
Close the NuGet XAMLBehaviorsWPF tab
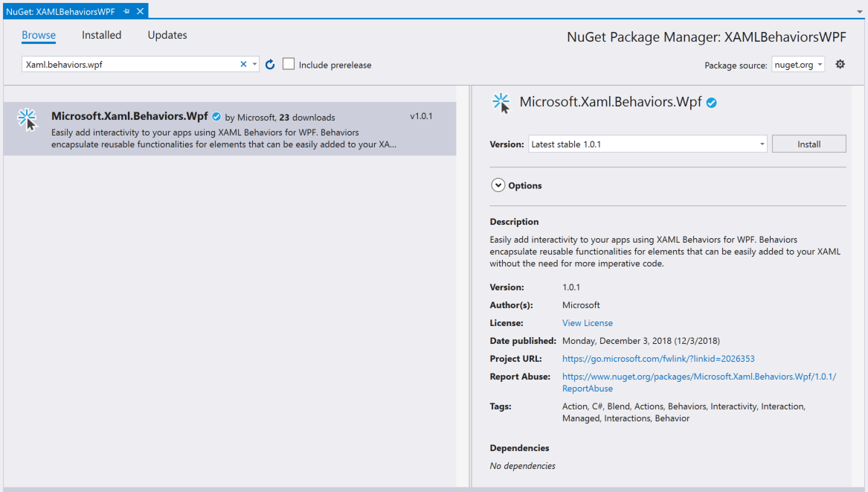point(140,12)
